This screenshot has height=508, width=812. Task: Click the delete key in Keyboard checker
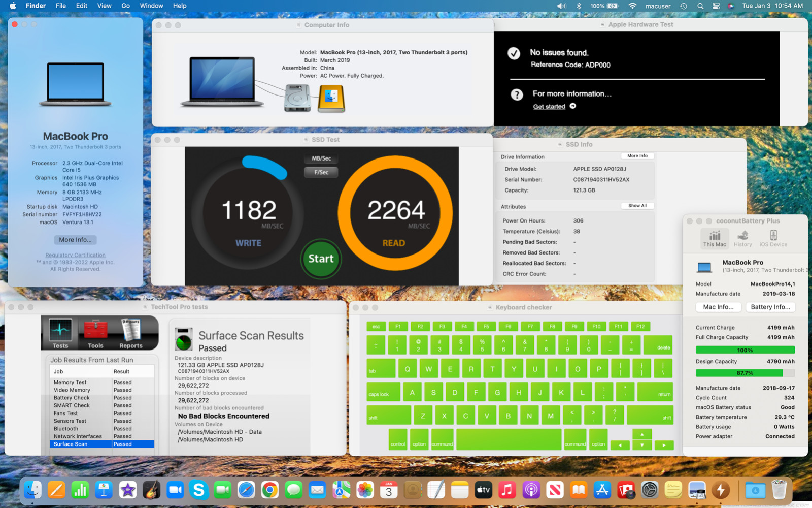(658, 345)
